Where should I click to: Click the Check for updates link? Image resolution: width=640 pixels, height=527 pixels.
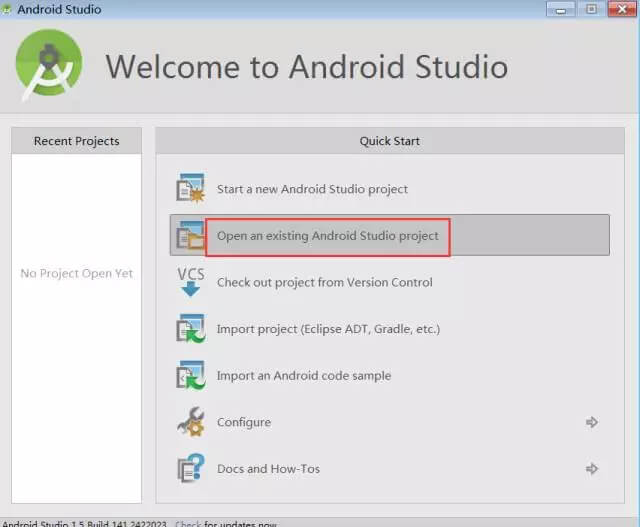pos(188,523)
